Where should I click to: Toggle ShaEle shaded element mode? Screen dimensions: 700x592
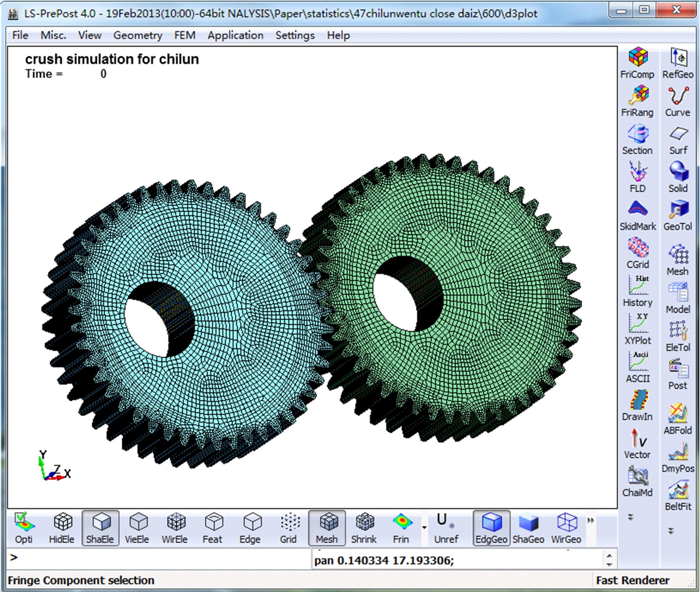click(100, 528)
